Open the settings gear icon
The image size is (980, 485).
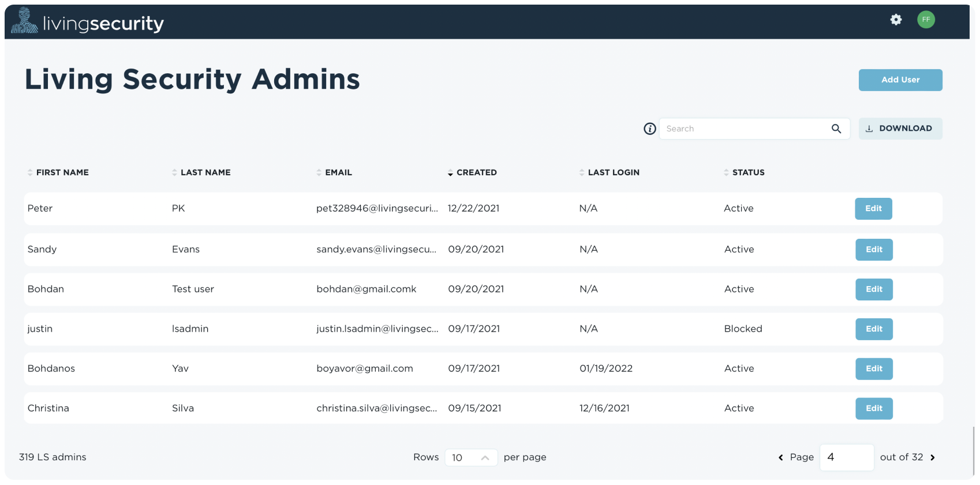[896, 20]
